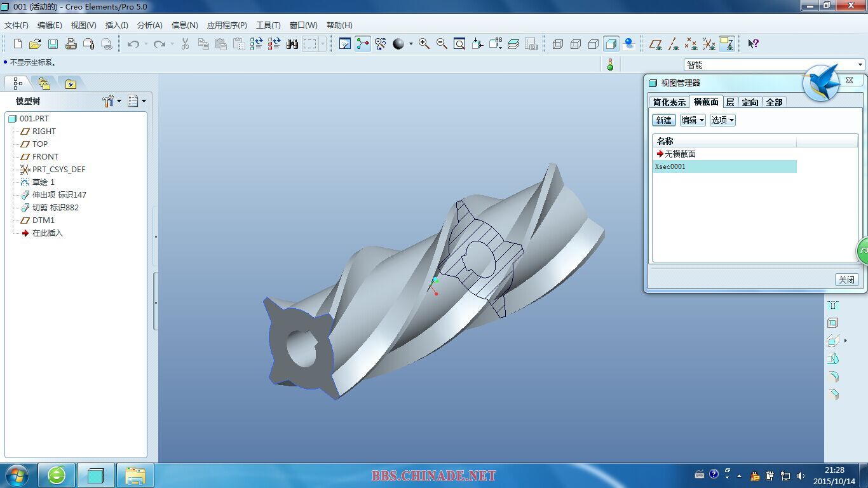Expand the 编辑 dropdown in View Manager
The width and height of the screenshot is (868, 488).
click(692, 120)
